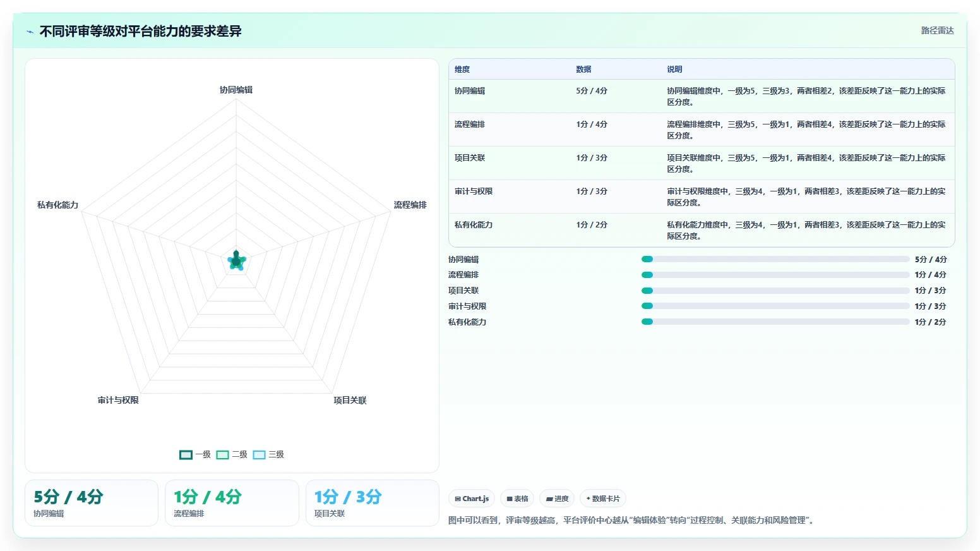Click the header icon beside the title
Image resolution: width=980 pixels, height=551 pixels.
[x=30, y=32]
